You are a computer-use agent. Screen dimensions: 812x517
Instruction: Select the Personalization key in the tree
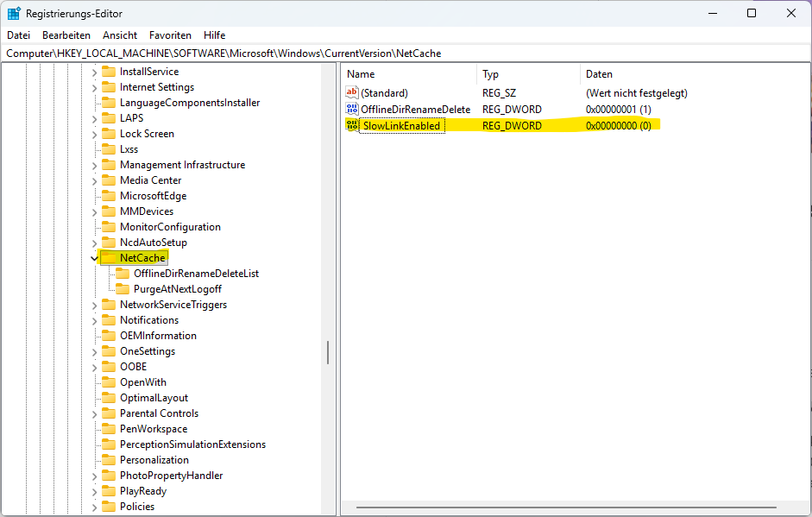[x=154, y=460]
